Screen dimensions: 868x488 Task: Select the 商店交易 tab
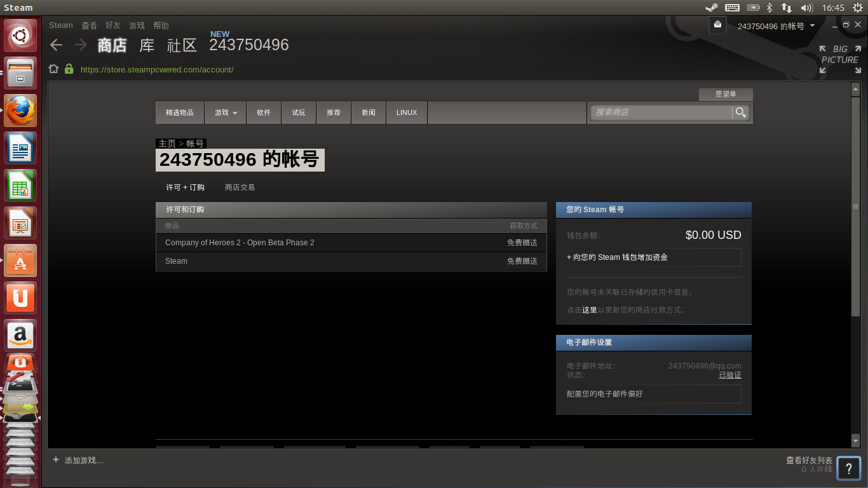pyautogui.click(x=240, y=187)
